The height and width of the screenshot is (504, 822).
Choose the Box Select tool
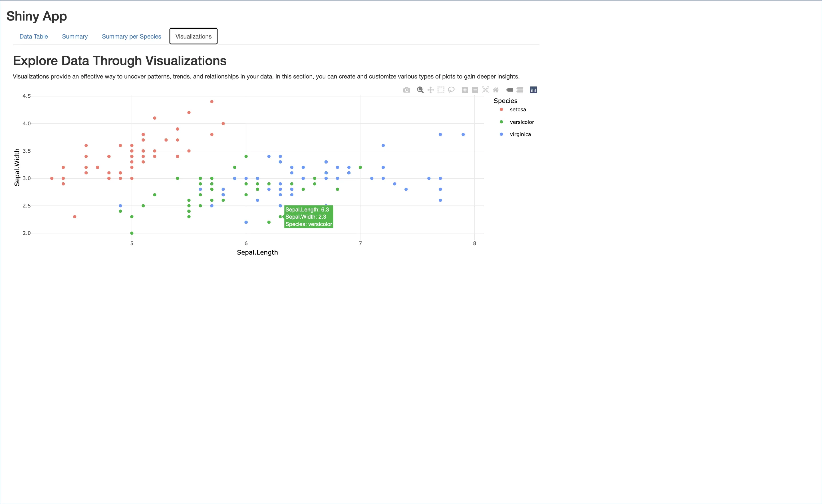tap(441, 90)
